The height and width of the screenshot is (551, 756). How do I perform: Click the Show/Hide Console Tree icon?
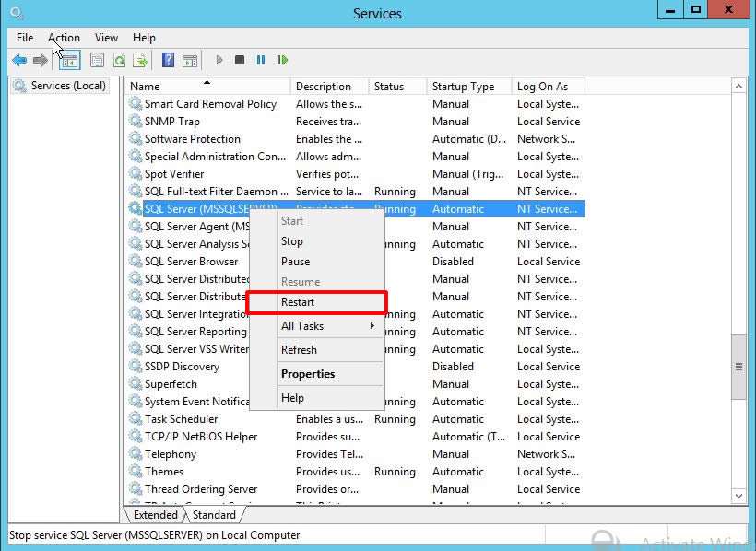click(69, 61)
